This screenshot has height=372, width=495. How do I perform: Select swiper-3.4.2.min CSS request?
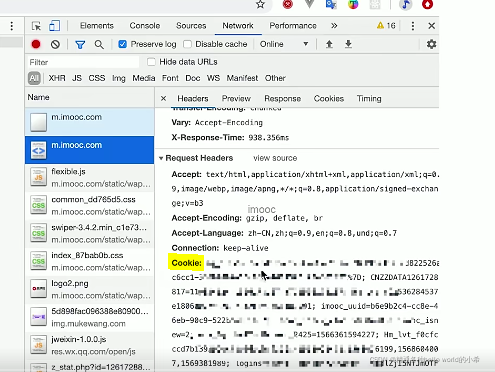point(89,233)
